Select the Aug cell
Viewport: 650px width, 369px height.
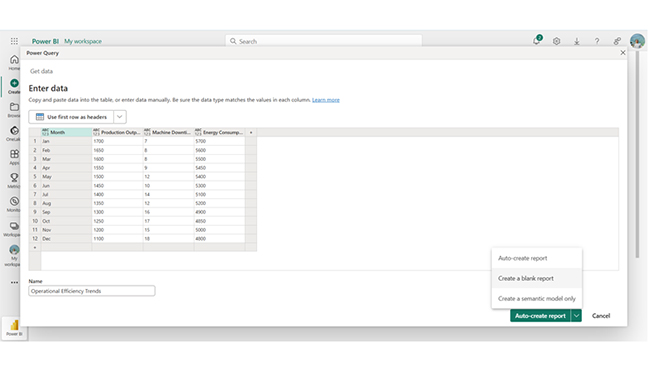pyautogui.click(x=66, y=203)
